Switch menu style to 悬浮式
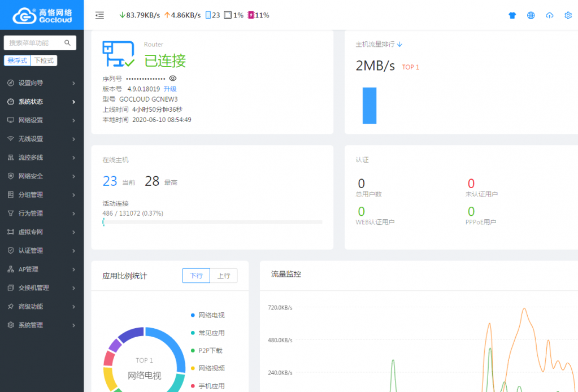 [18, 60]
